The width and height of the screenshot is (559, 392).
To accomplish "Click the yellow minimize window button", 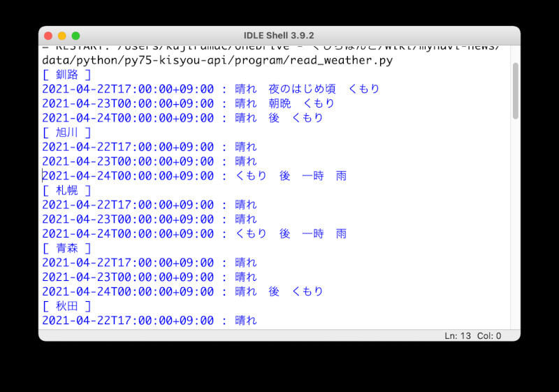I will pyautogui.click(x=62, y=36).
